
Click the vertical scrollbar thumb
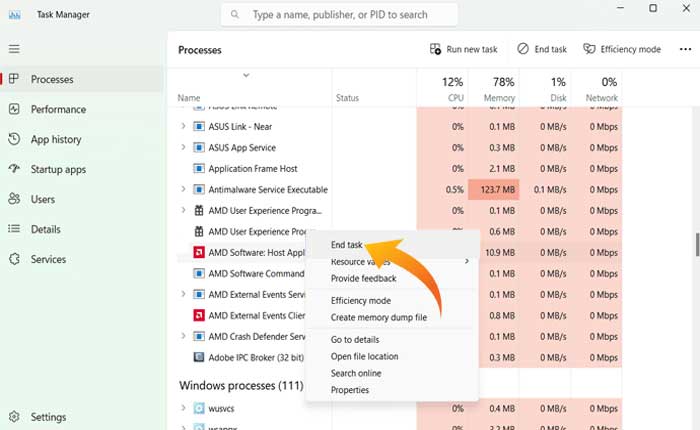[697, 244]
